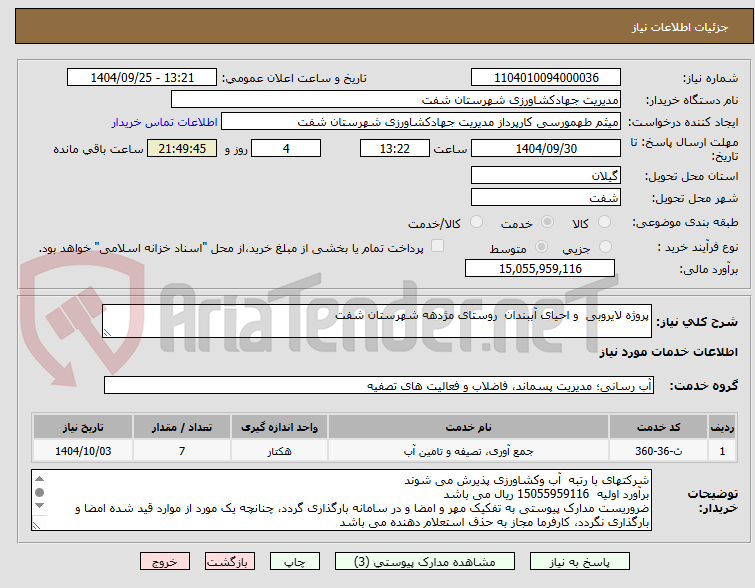Click service name جمع آوری، تصفیه و تامین آب
The height and width of the screenshot is (588, 755).
coord(469,451)
